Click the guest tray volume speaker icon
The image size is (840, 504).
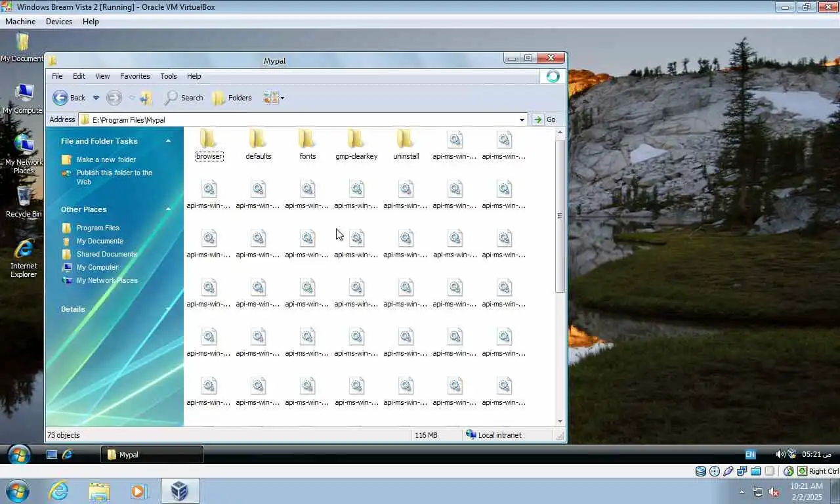click(x=780, y=454)
